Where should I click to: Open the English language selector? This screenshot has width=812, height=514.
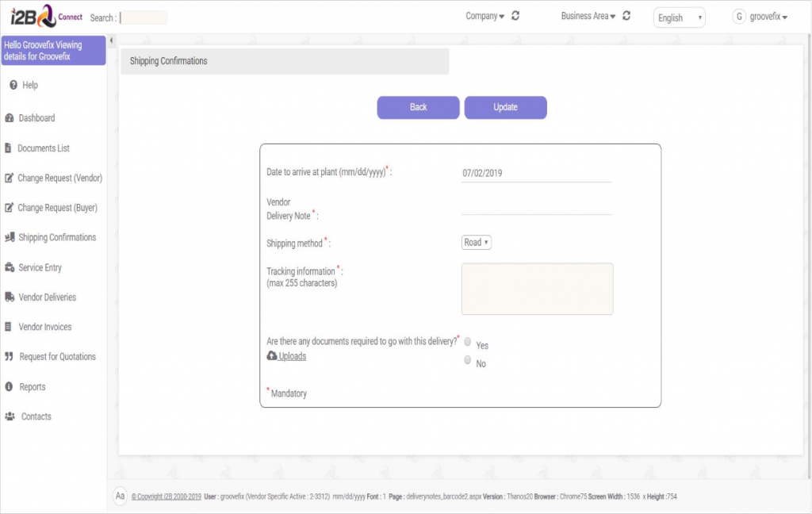pos(679,17)
